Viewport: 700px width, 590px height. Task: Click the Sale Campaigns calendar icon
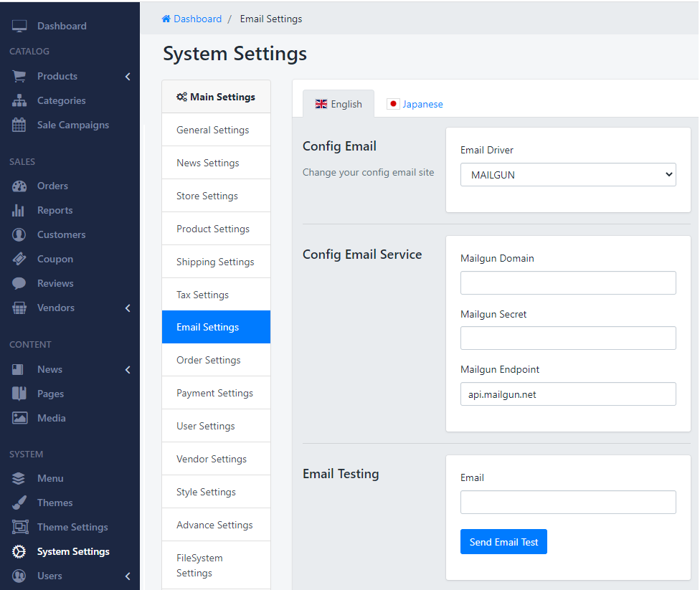point(19,125)
